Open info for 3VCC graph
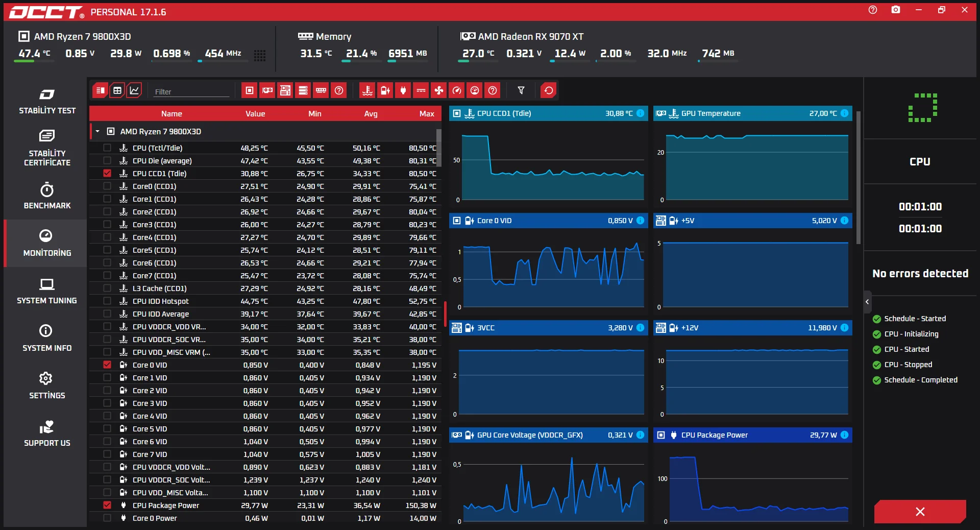980x530 pixels. pos(641,328)
